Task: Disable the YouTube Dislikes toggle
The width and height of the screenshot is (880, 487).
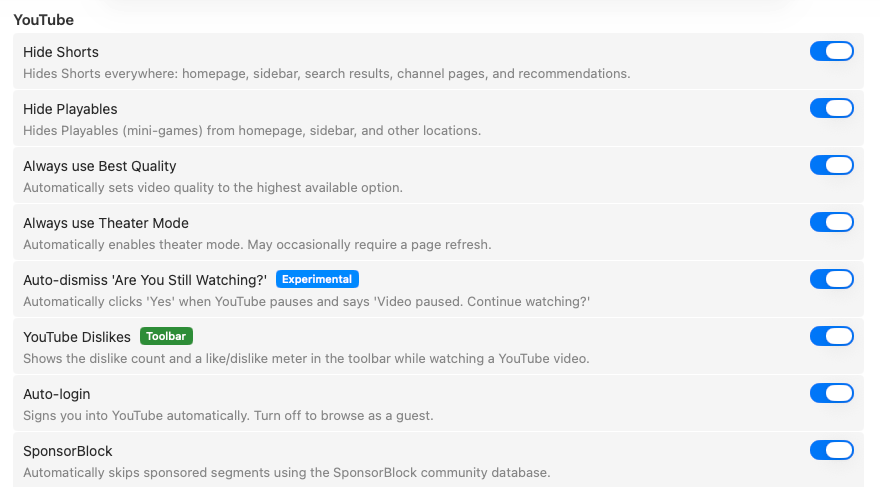Action: 832,336
